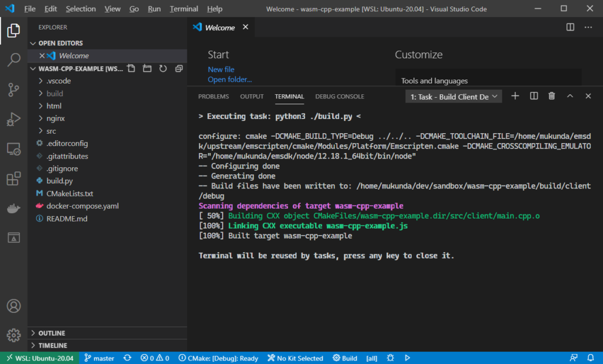Click the [all] build target selector

[x=372, y=358]
